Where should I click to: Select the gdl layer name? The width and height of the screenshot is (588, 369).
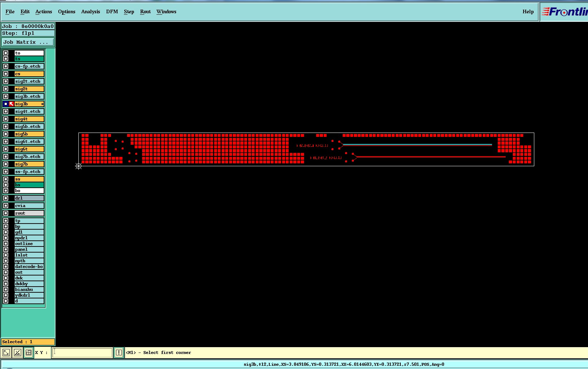(x=29, y=232)
